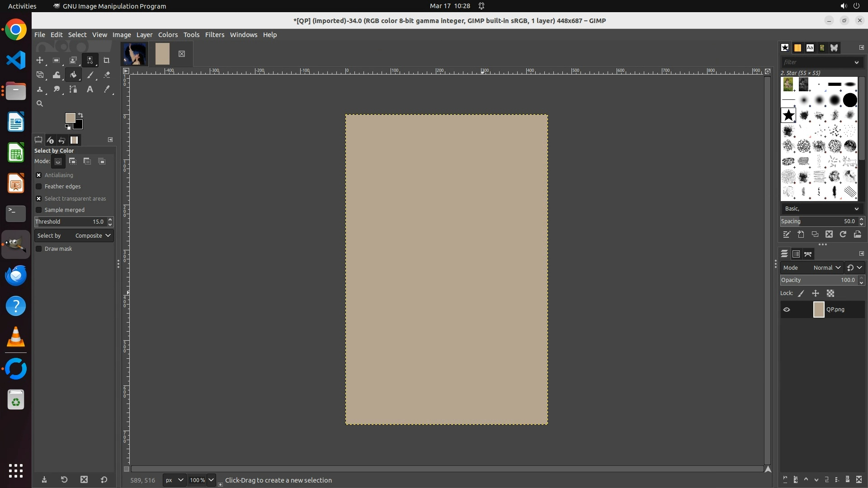Hide the QP.png layer with eye icon

787,310
